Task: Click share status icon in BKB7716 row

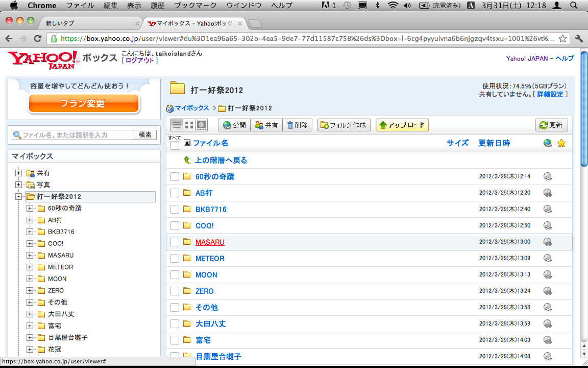Action: click(x=548, y=209)
